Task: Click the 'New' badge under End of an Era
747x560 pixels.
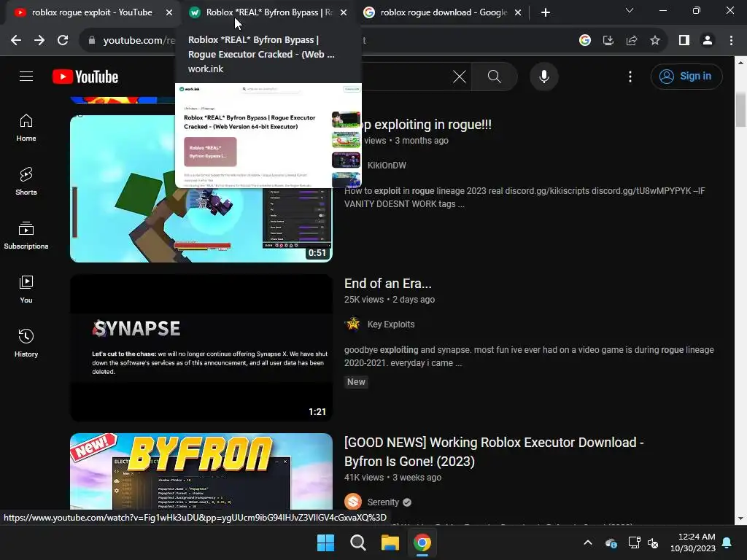Action: click(356, 382)
